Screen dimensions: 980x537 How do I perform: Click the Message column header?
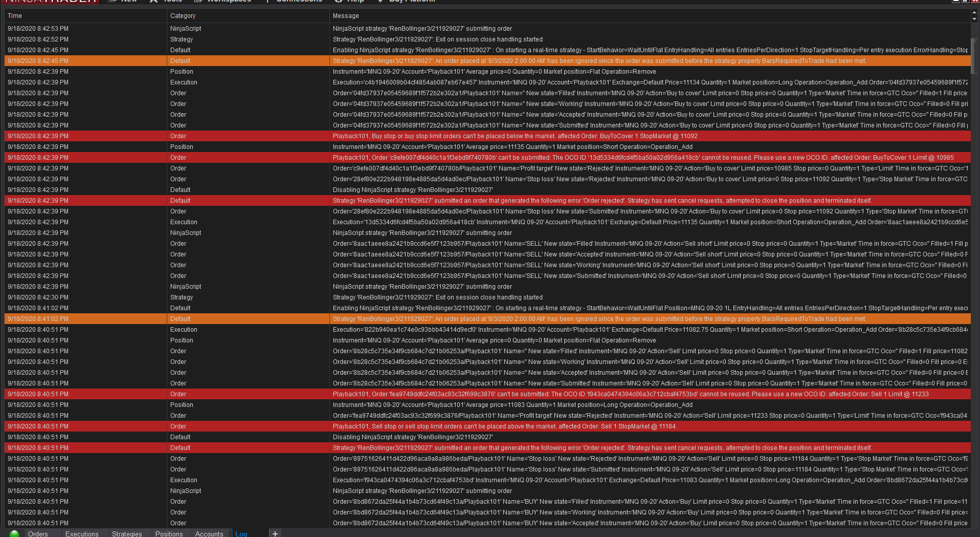(650, 16)
